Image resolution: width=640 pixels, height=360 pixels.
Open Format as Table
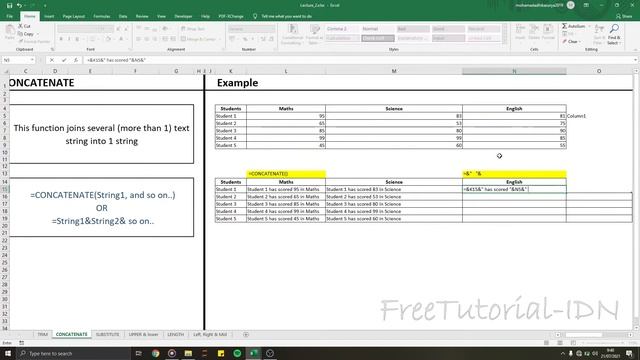(x=314, y=33)
